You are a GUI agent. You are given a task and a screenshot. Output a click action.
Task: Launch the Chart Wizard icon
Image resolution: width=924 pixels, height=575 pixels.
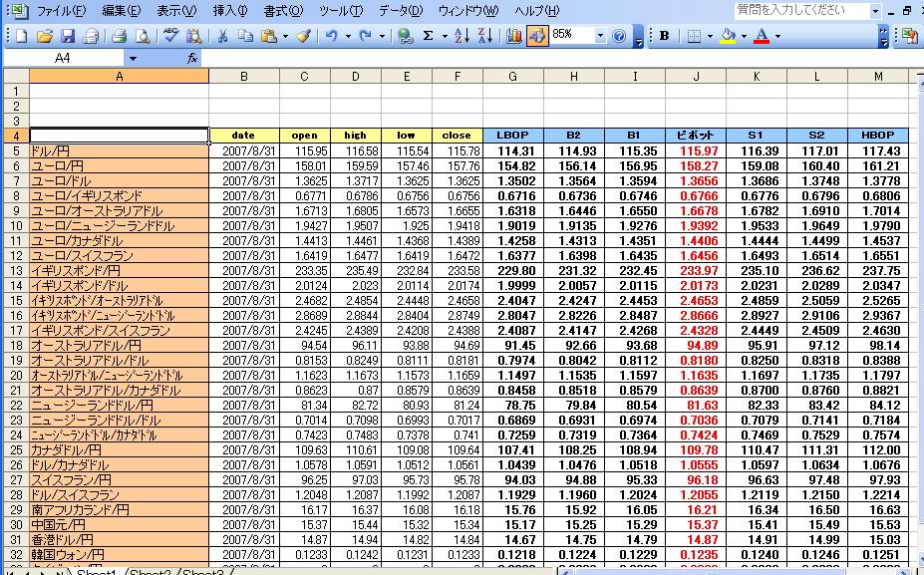coord(514,37)
